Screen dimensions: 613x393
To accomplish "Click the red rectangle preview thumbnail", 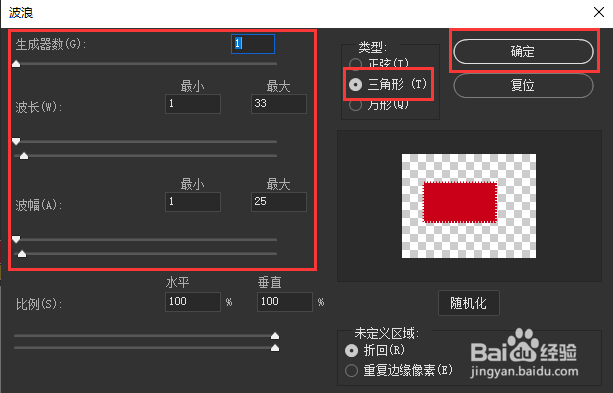I will pyautogui.click(x=469, y=206).
